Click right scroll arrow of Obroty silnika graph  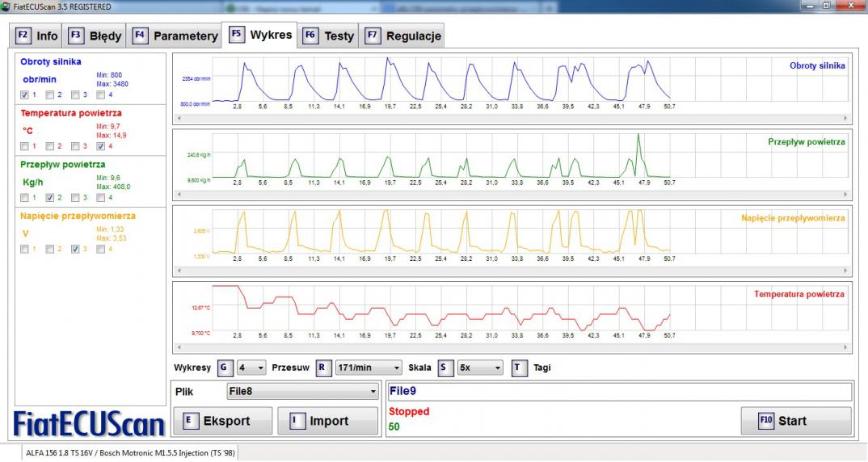845,118
